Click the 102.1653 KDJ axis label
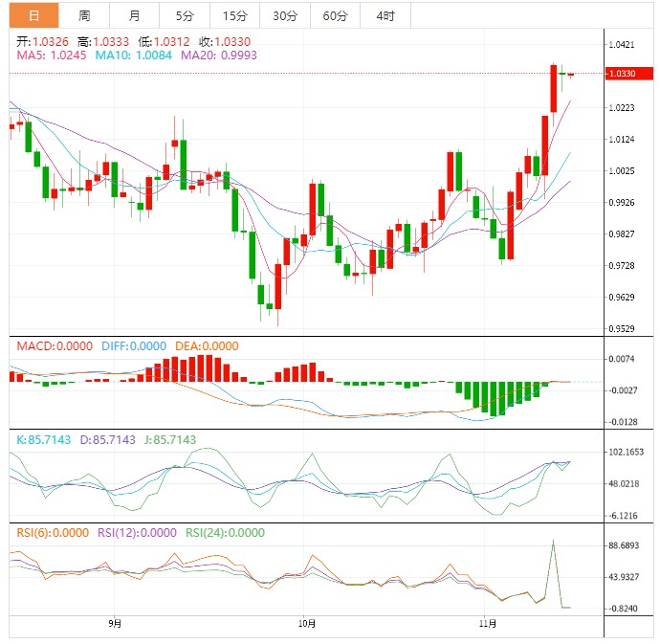 click(x=626, y=452)
